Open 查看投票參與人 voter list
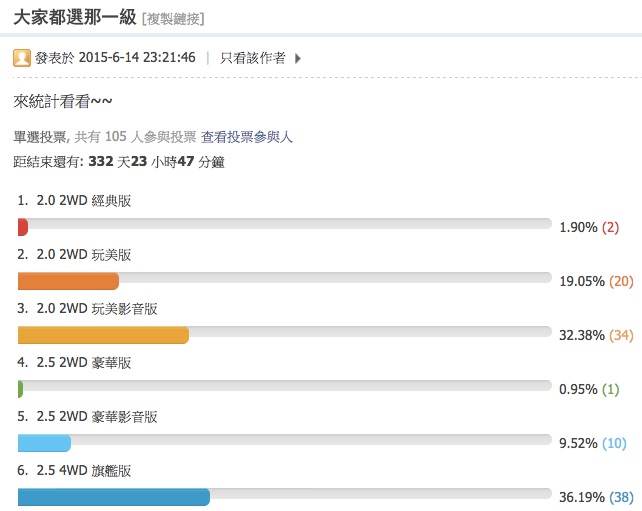Screen dimensions: 642x511 click(247, 137)
